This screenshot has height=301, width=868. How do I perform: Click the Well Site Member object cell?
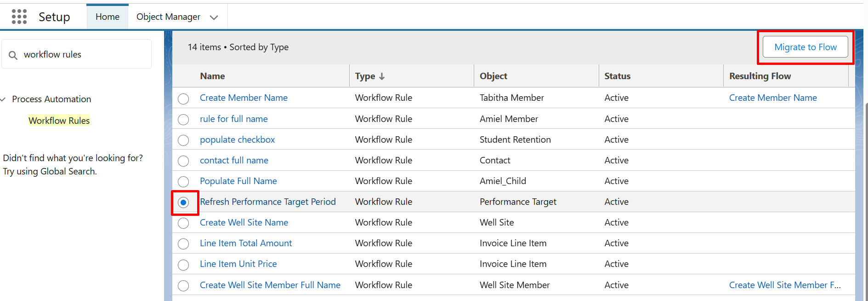(x=515, y=285)
